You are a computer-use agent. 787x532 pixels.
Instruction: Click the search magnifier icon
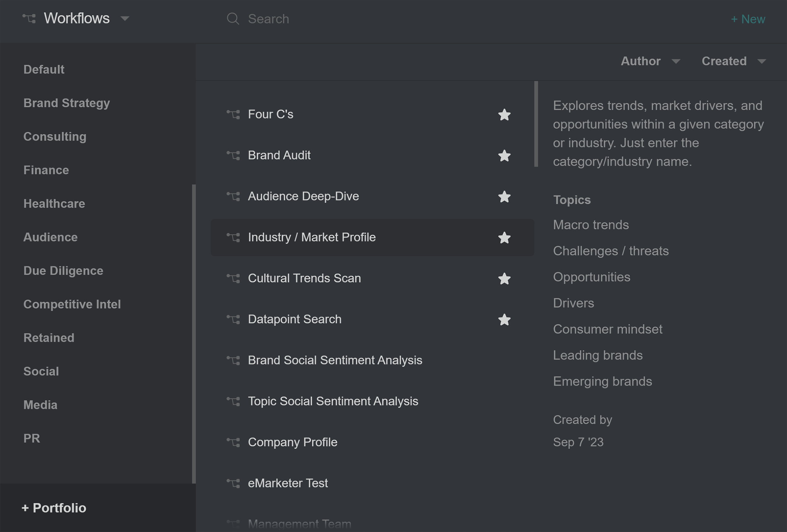coord(233,19)
